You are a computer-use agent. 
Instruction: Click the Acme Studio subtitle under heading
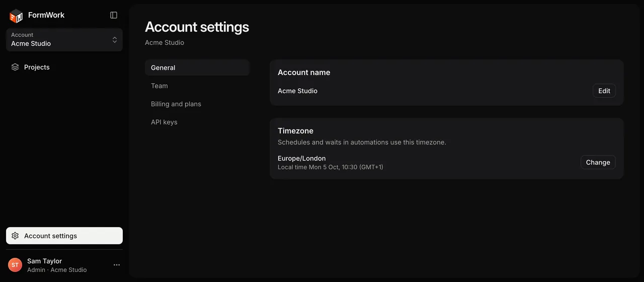coord(165,42)
